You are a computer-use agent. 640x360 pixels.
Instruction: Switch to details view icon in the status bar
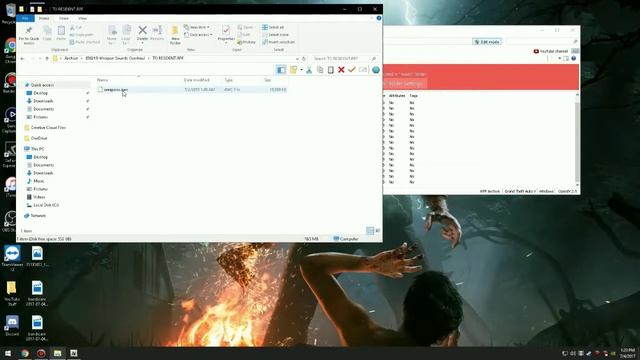(x=370, y=231)
